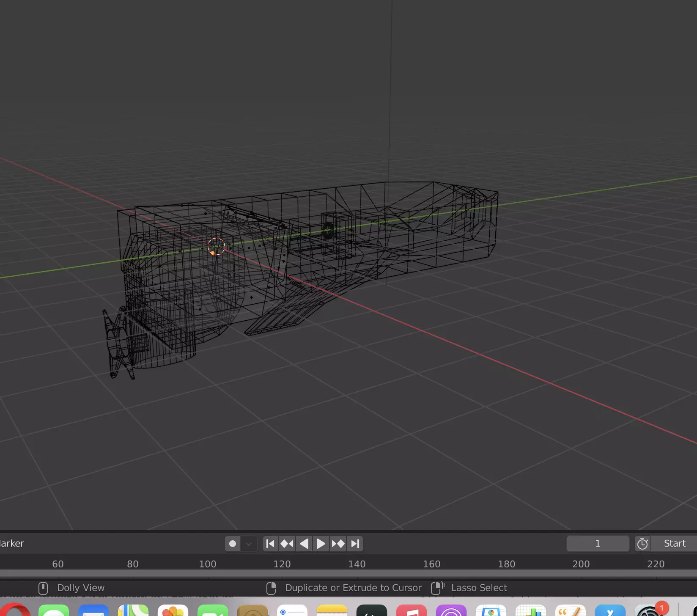Image resolution: width=697 pixels, height=616 pixels.
Task: Jump to the previous keyframe
Action: (x=287, y=544)
